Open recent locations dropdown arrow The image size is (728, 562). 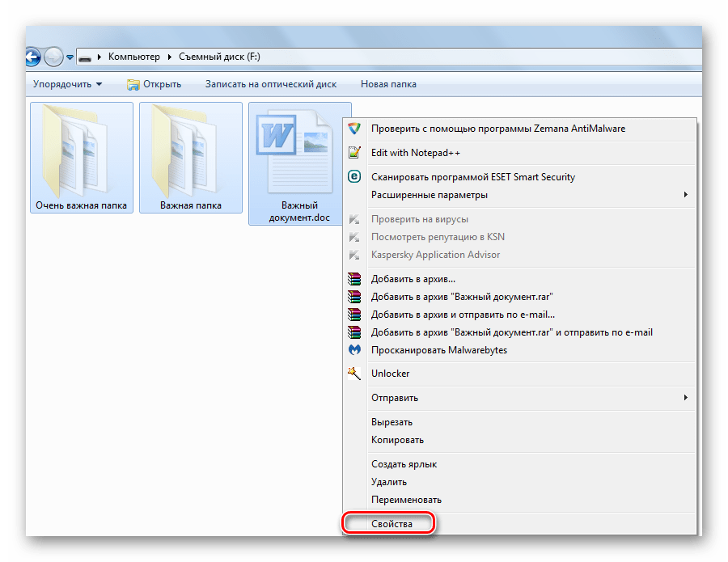(70, 57)
